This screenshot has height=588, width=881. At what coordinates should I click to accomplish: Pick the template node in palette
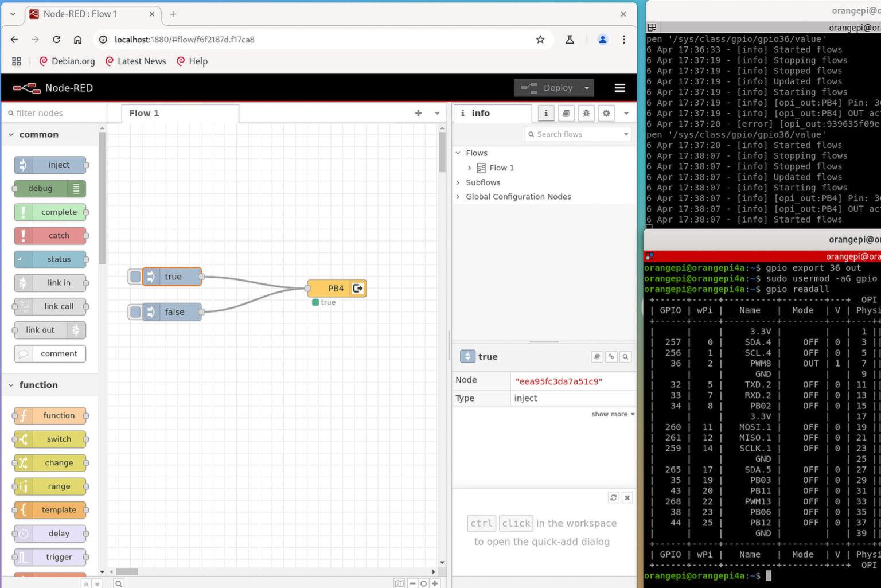[x=50, y=510]
